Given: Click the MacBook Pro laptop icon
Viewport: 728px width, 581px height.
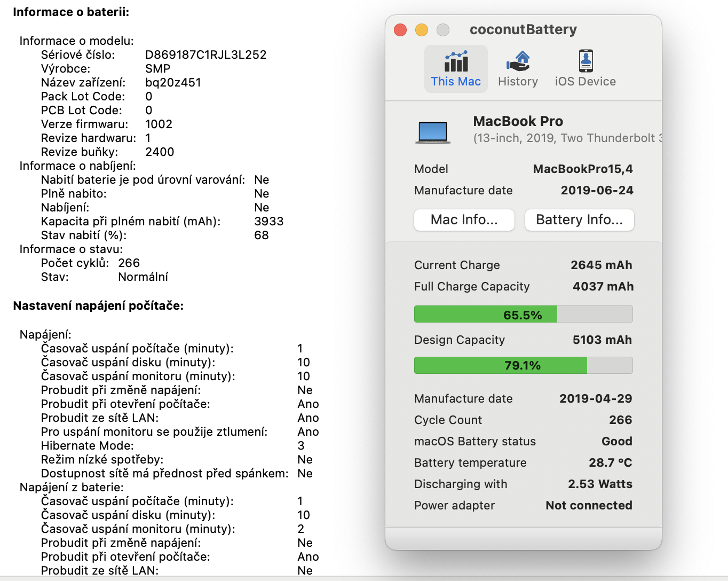Looking at the screenshot, I should pos(433,132).
